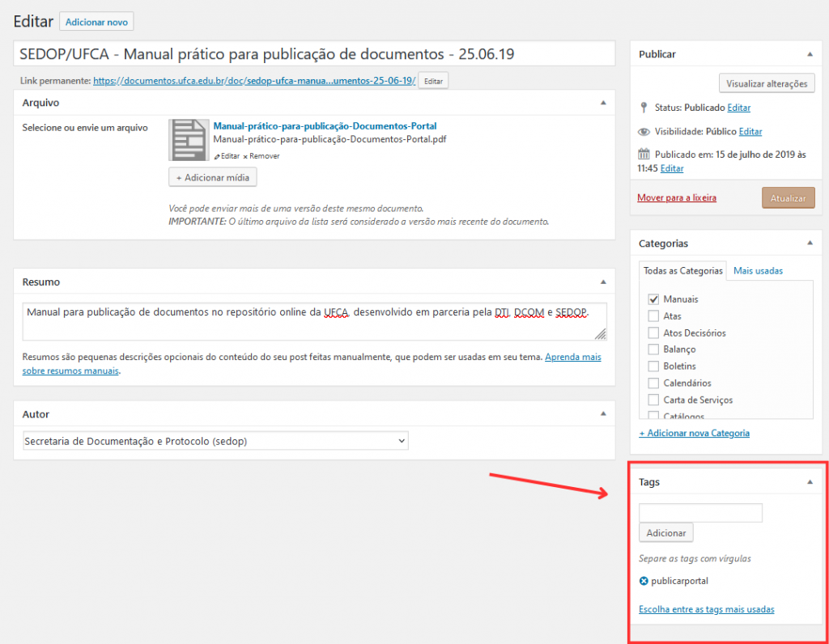Check the Calendários checkbox
The height and width of the screenshot is (644, 829).
click(x=653, y=383)
